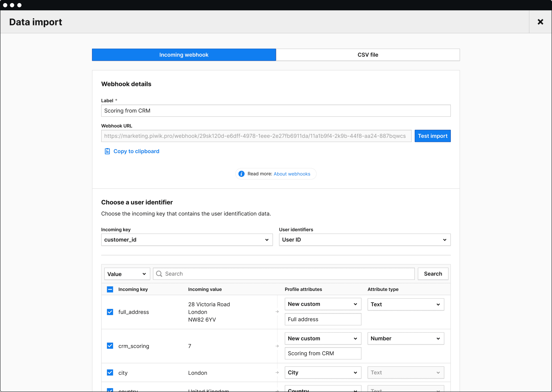The image size is (552, 392).
Task: Click the arrow icon in city row
Action: 277,373
